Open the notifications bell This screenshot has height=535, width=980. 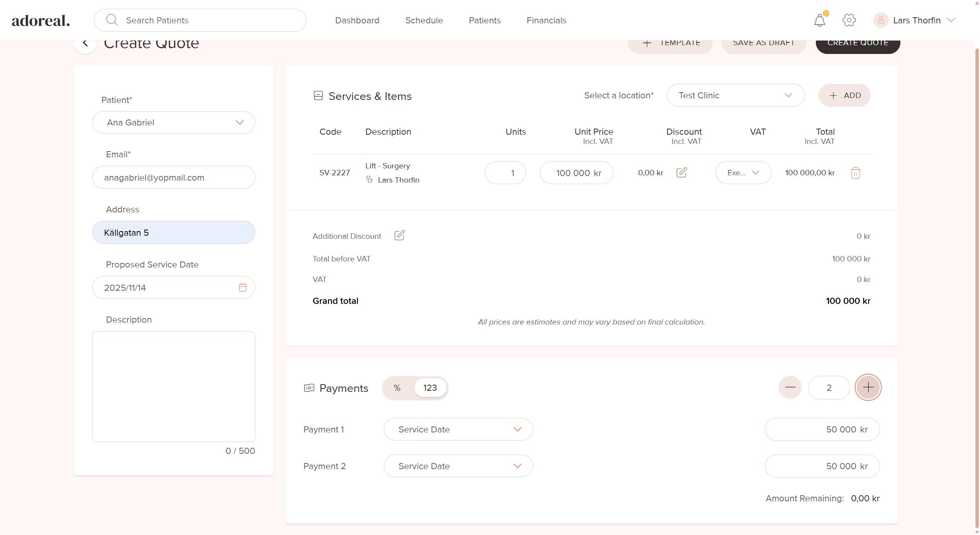tap(819, 20)
